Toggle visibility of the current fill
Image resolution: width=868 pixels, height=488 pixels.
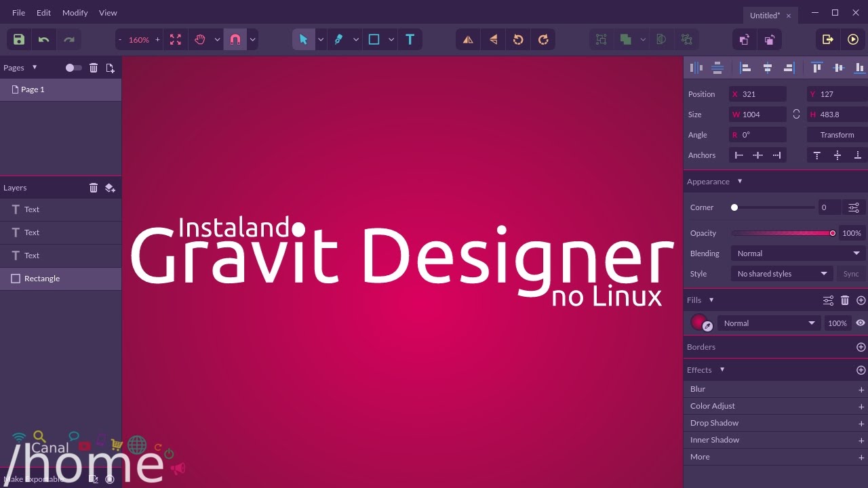tap(861, 323)
